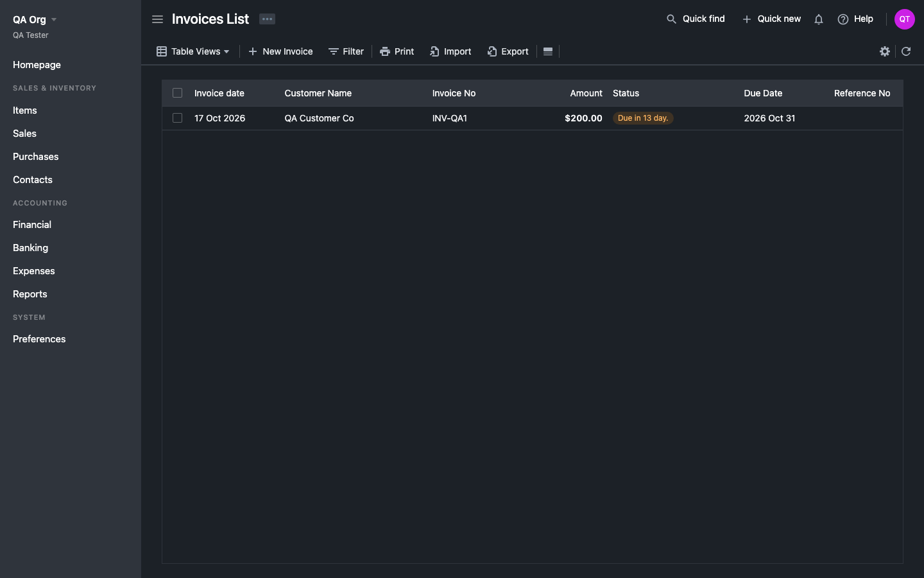Navigate to Contacts
924x578 pixels.
tap(33, 180)
